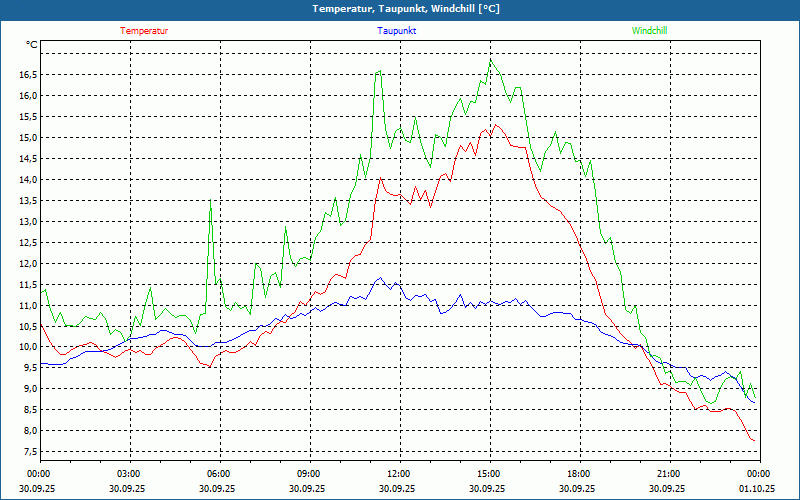
Task: Click the 09:00 time axis label
Action: 309,474
